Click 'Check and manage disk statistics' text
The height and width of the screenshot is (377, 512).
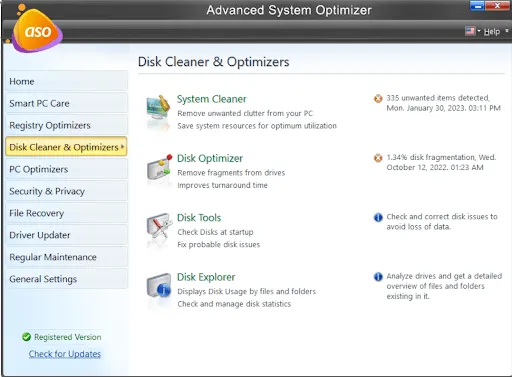tap(234, 304)
